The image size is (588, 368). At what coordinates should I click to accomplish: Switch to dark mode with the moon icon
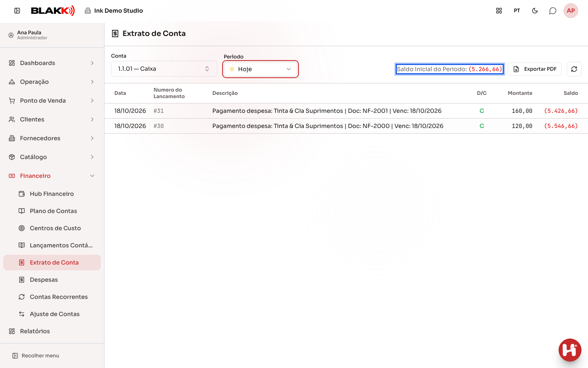[535, 11]
